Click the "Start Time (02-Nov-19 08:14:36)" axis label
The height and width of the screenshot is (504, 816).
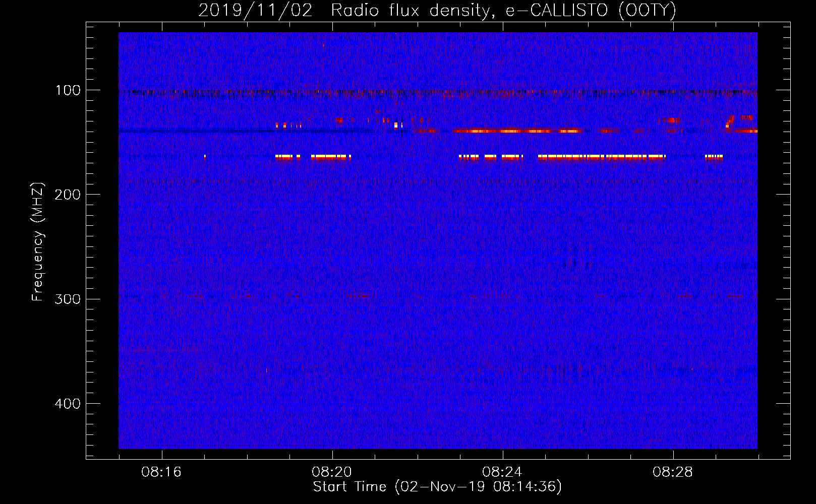[x=437, y=486]
